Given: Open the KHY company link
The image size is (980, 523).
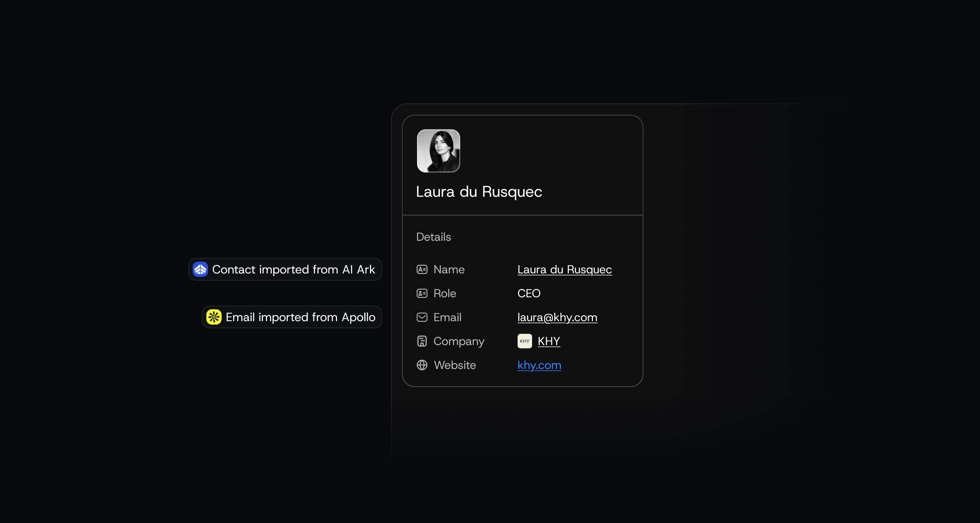Looking at the screenshot, I should [x=549, y=341].
